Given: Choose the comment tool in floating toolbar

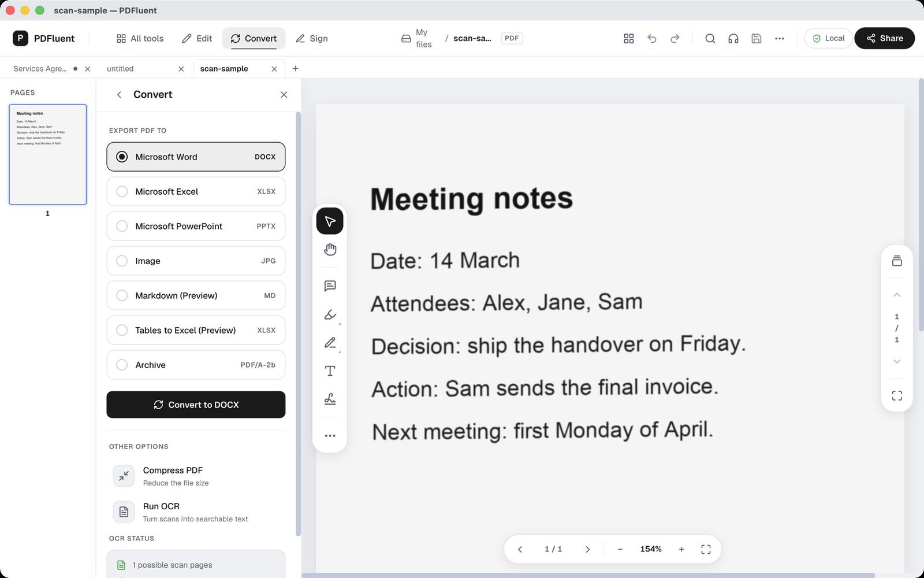Looking at the screenshot, I should coord(330,286).
